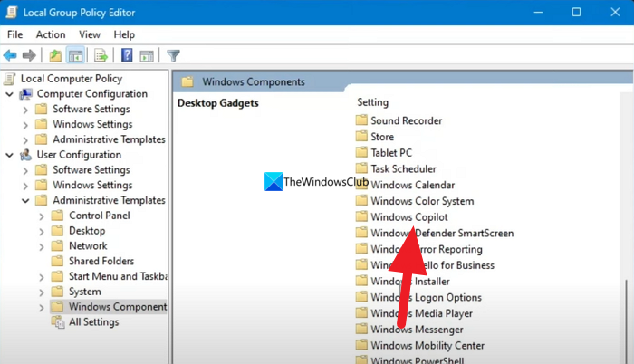Open Help via the blue question-mark icon
This screenshot has width=634, height=364.
tap(127, 55)
